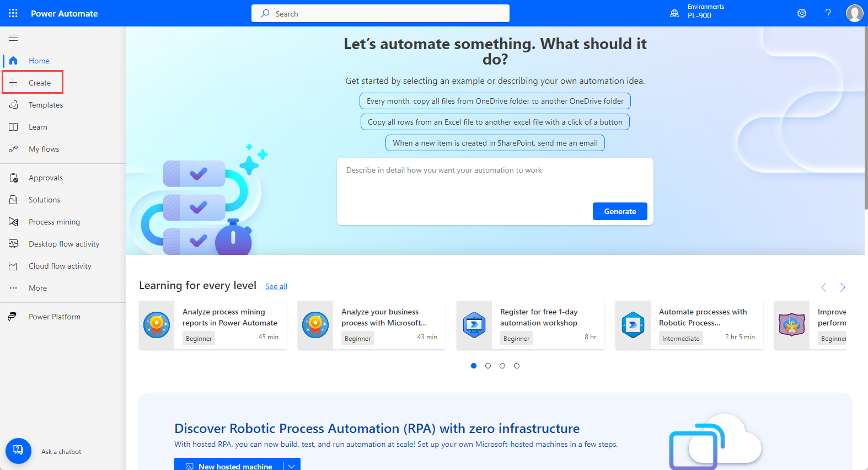
Task: Open the Settings gear icon
Action: 802,13
